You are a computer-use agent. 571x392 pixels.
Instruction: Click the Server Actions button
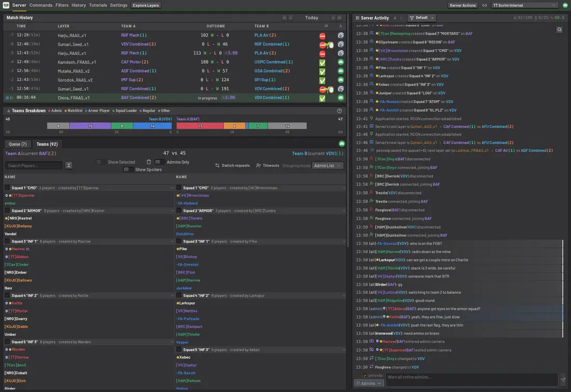pyautogui.click(x=463, y=6)
